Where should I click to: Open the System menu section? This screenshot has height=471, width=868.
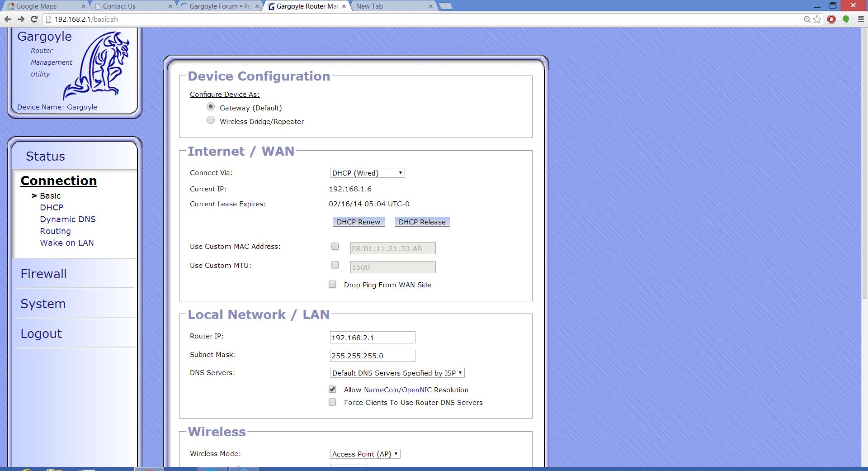[x=43, y=304]
